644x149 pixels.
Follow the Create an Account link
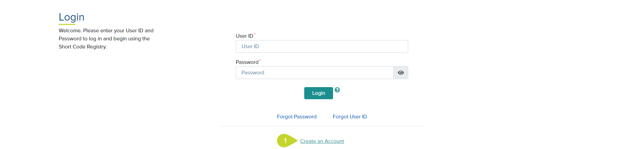coord(322,141)
